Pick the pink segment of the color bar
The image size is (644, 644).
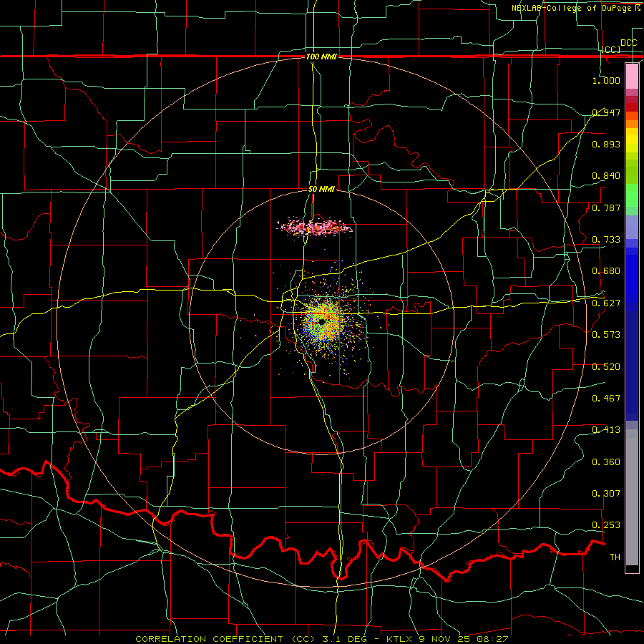[x=632, y=76]
